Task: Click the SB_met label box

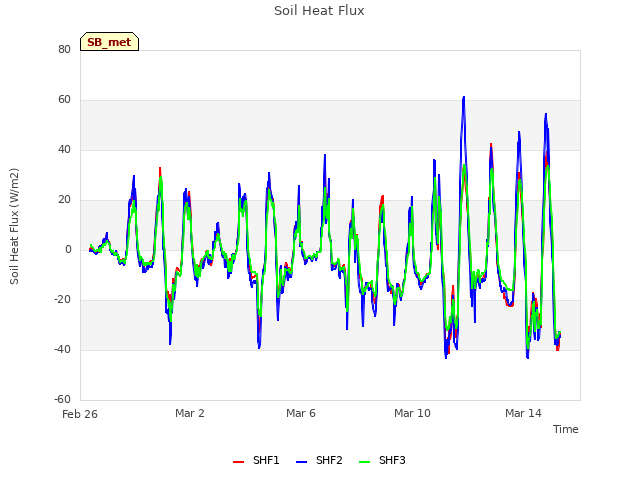Action: [x=109, y=42]
